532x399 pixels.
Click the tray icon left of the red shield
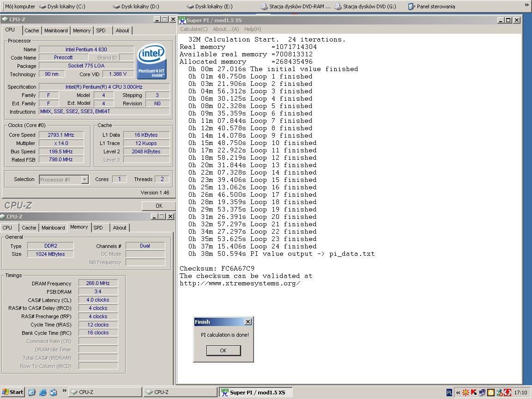(499, 393)
